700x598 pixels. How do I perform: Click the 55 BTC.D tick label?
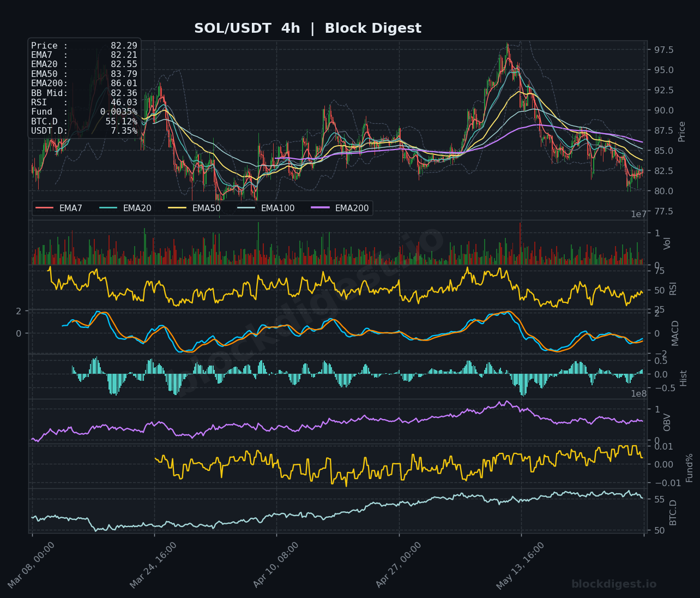click(x=659, y=499)
